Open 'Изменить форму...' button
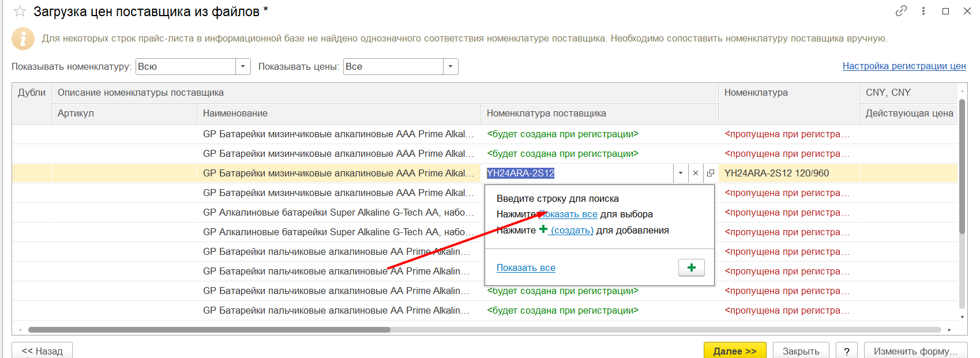Image resolution: width=980 pixels, height=358 pixels. (x=915, y=351)
